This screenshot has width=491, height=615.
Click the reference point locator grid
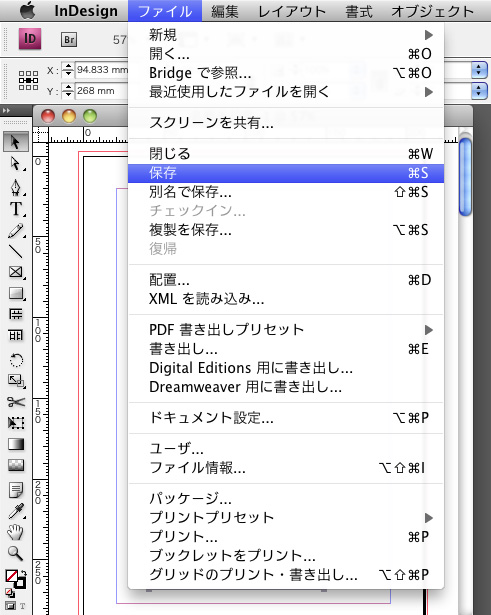tap(28, 80)
